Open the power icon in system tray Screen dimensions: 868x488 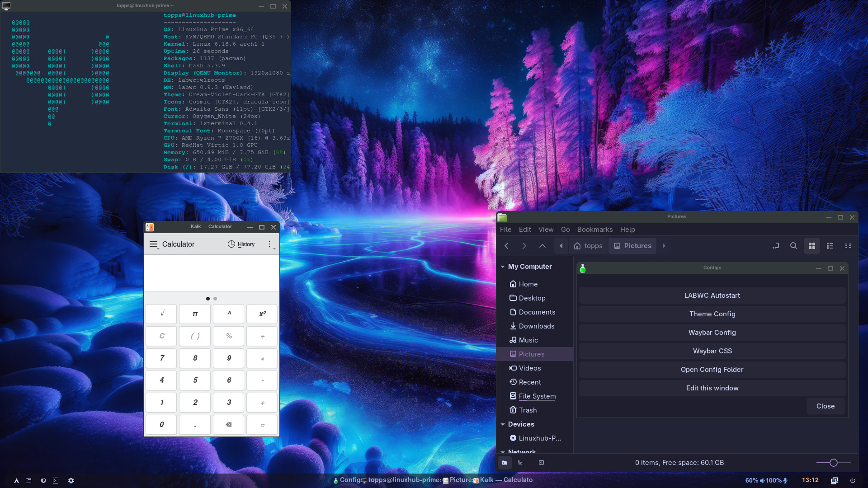(853, 481)
